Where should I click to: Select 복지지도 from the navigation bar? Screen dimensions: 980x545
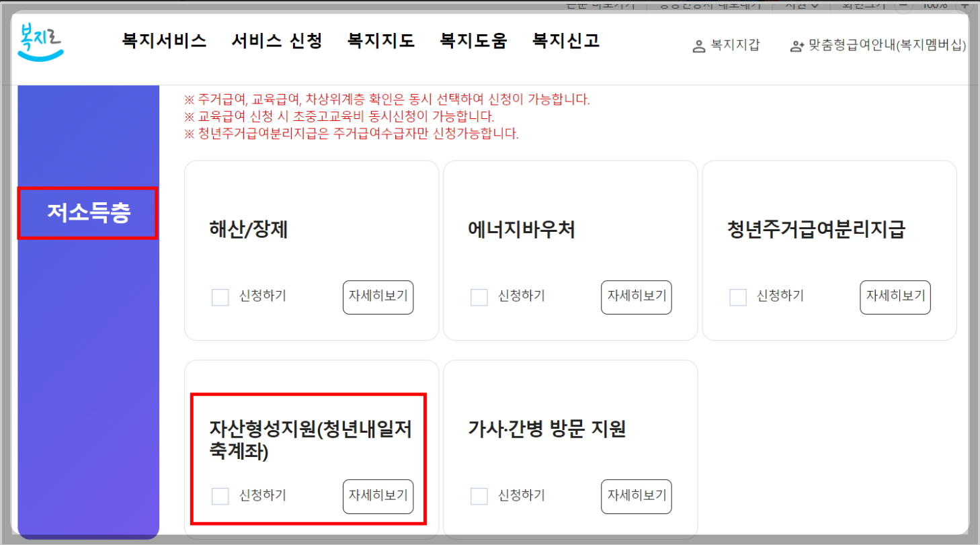click(380, 40)
